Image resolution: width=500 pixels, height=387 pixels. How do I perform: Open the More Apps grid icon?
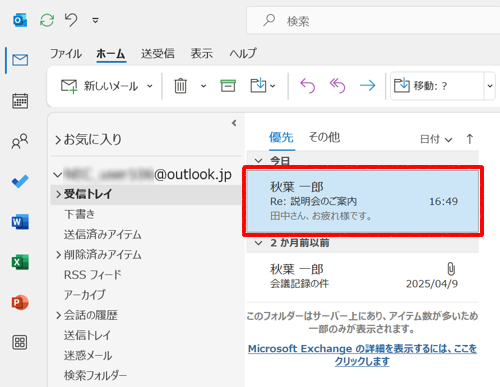pos(20,342)
